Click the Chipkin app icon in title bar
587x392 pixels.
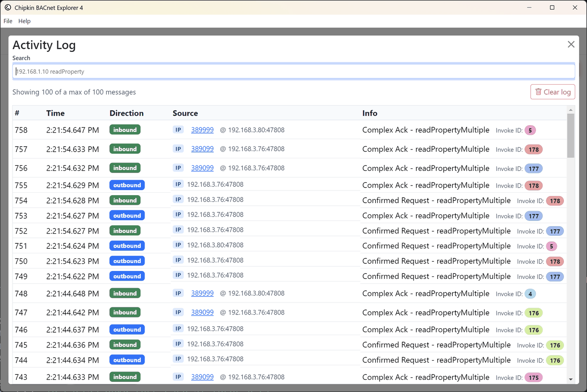[x=8, y=8]
